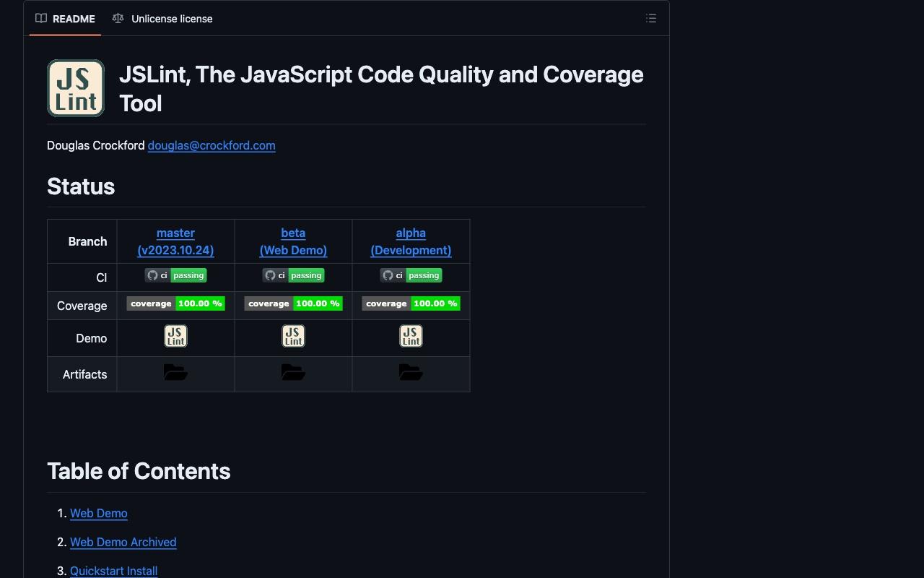This screenshot has width=924, height=578.
Task: Select the CI row label cell
Action: point(82,277)
